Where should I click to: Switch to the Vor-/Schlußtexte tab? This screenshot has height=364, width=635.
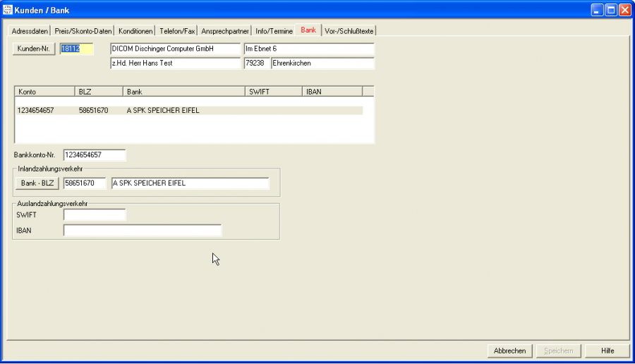pyautogui.click(x=349, y=31)
